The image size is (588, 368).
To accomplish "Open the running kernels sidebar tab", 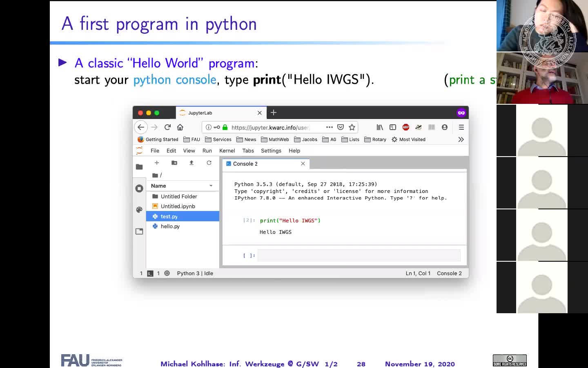I will click(x=139, y=188).
